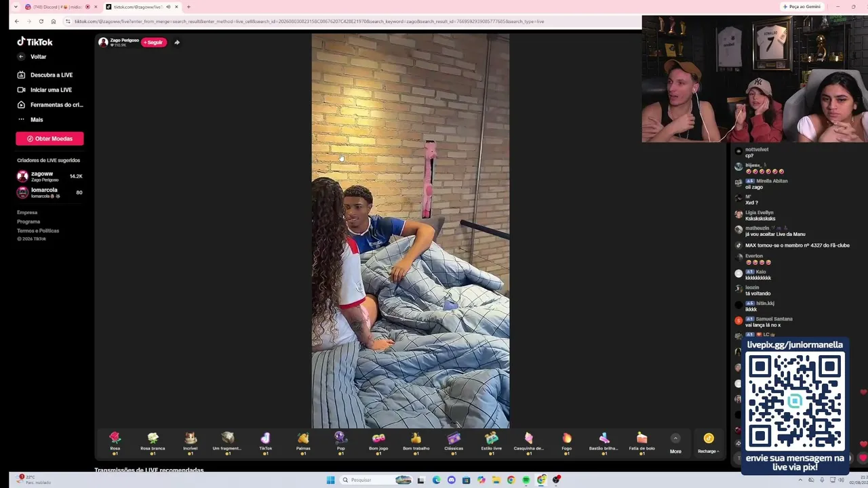Screen dimensions: 868x488
Task: Open suggested creator lomarcola
Action: 50,192
